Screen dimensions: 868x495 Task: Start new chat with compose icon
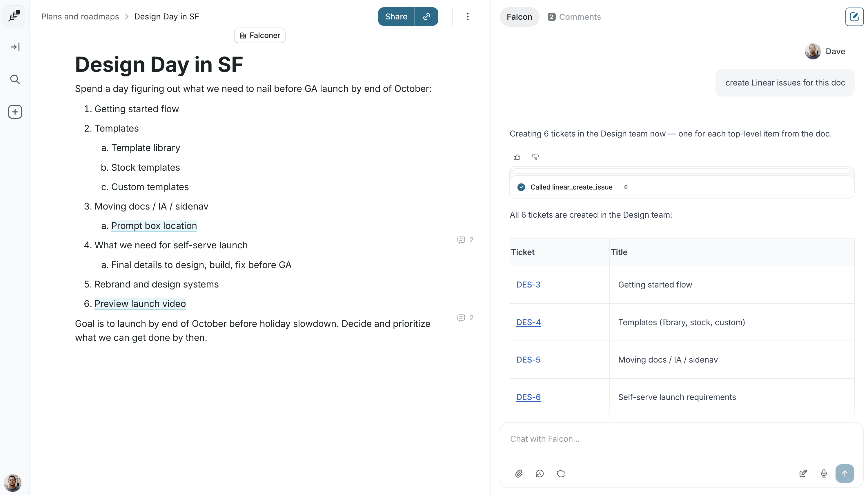tap(854, 17)
